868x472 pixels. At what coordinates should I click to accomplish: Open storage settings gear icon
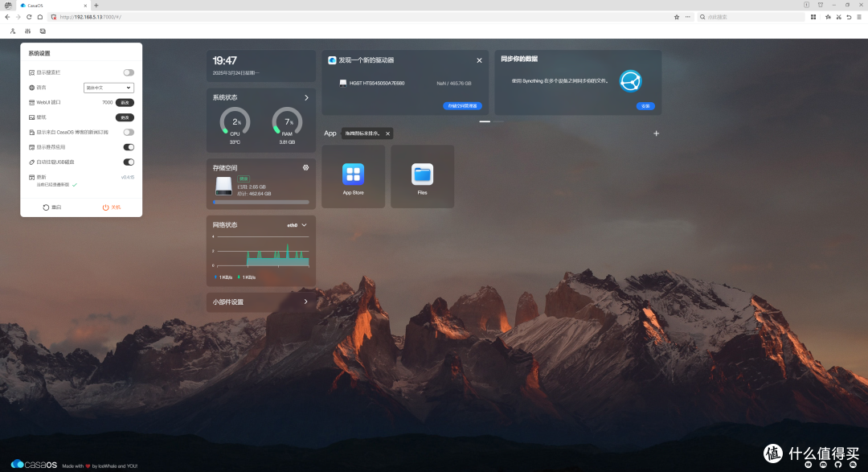[305, 168]
